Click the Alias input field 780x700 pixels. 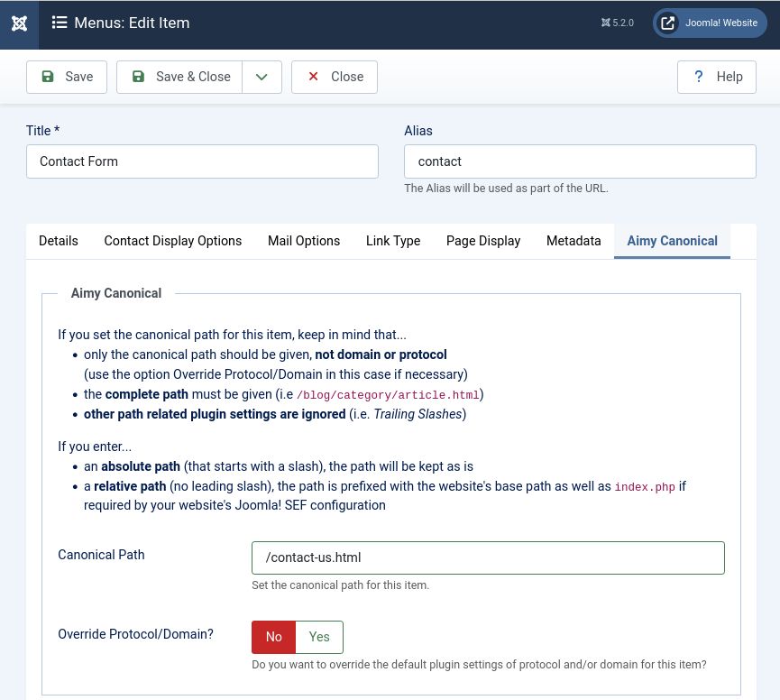pyautogui.click(x=580, y=161)
